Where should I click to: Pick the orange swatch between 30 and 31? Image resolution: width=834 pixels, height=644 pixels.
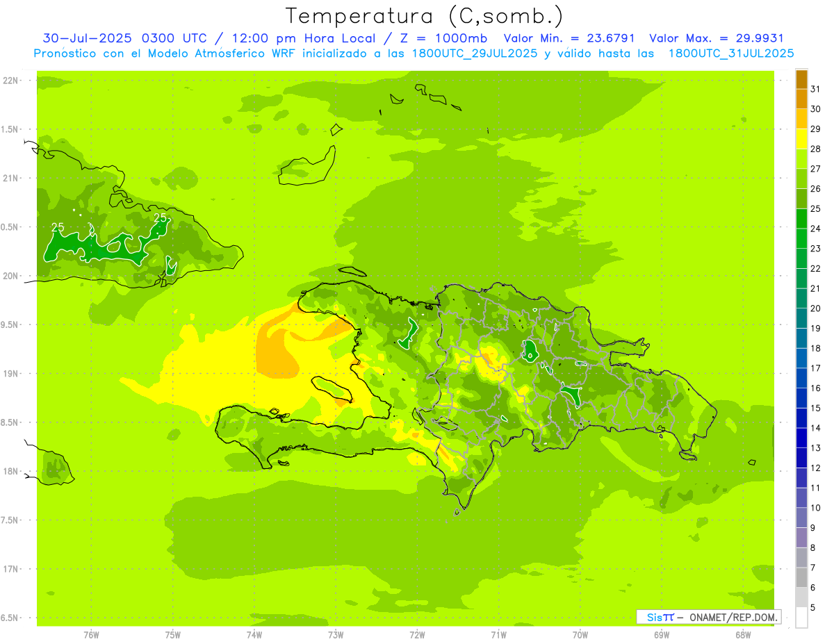click(801, 99)
